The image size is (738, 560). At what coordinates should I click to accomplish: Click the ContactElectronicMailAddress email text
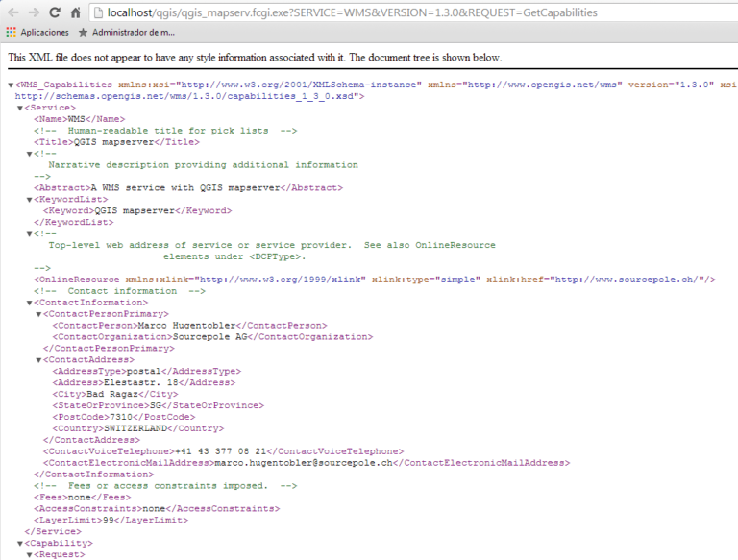(x=301, y=462)
